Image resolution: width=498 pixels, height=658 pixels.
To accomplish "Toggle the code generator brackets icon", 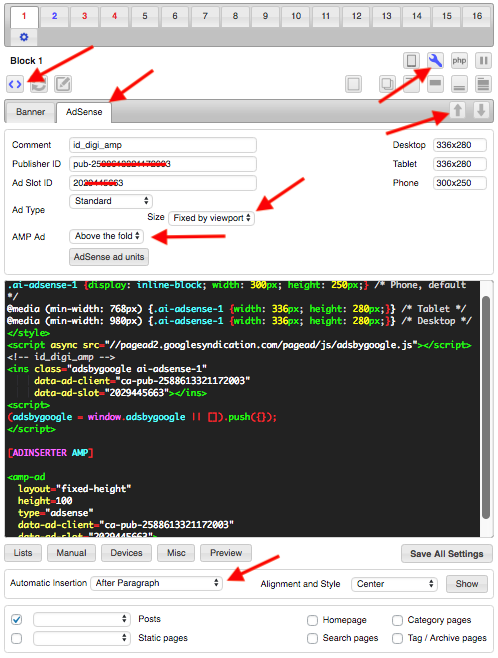I will click(x=15, y=84).
